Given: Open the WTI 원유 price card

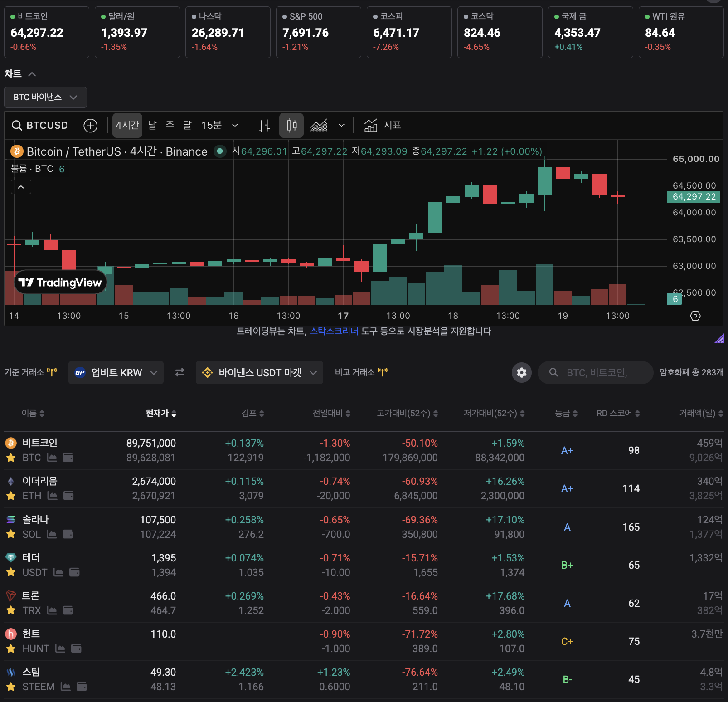Looking at the screenshot, I should (681, 32).
